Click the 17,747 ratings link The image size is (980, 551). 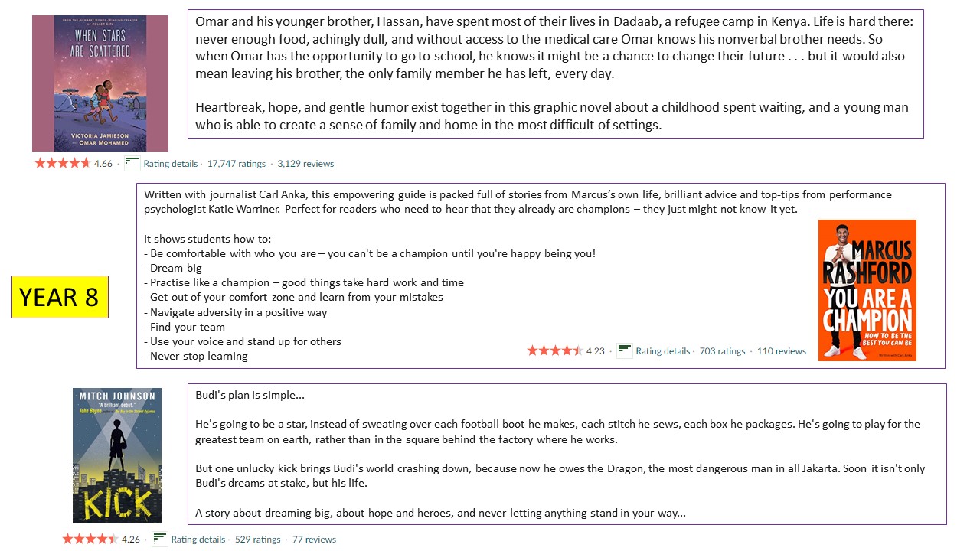[237, 164]
